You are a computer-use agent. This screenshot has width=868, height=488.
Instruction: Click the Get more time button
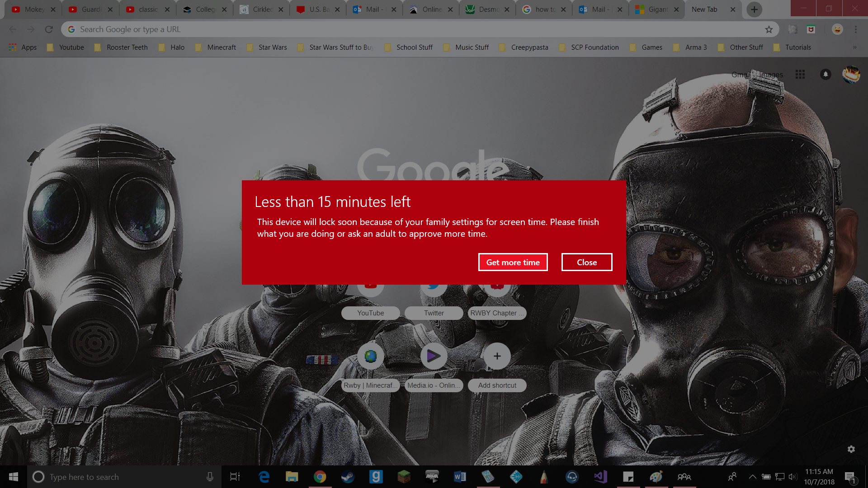(x=513, y=263)
